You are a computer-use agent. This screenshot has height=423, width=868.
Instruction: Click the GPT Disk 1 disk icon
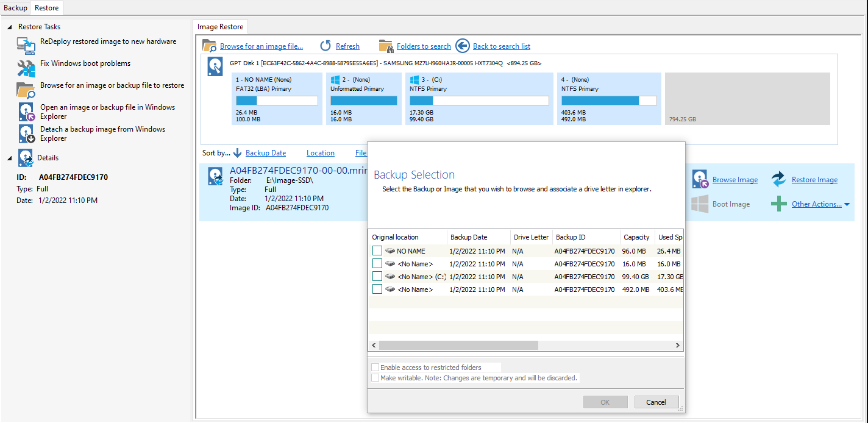[215, 66]
